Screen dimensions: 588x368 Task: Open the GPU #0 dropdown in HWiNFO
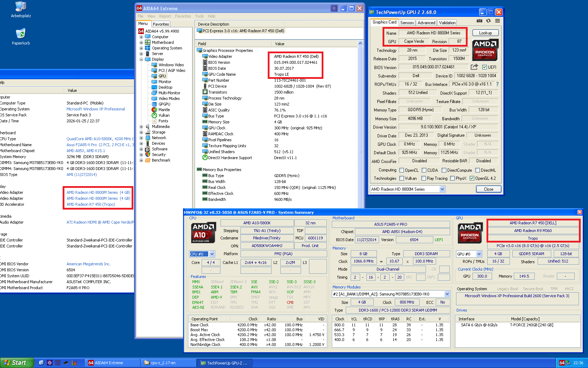(479, 254)
